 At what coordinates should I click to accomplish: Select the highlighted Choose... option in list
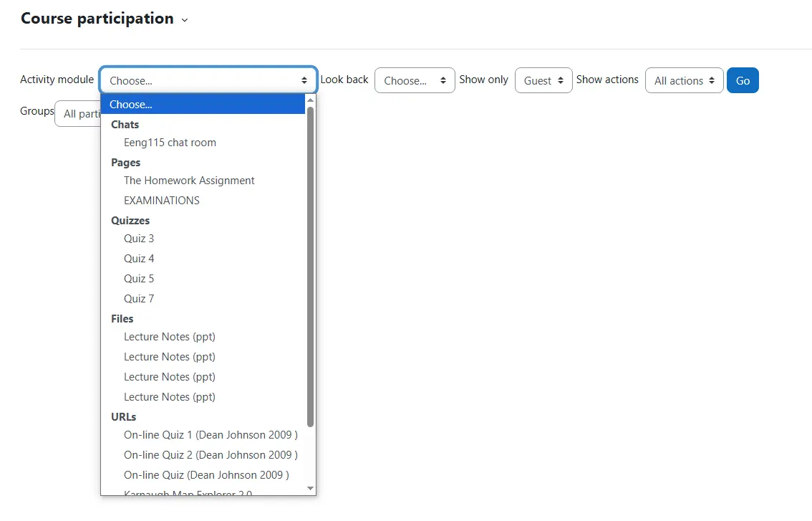coord(203,104)
